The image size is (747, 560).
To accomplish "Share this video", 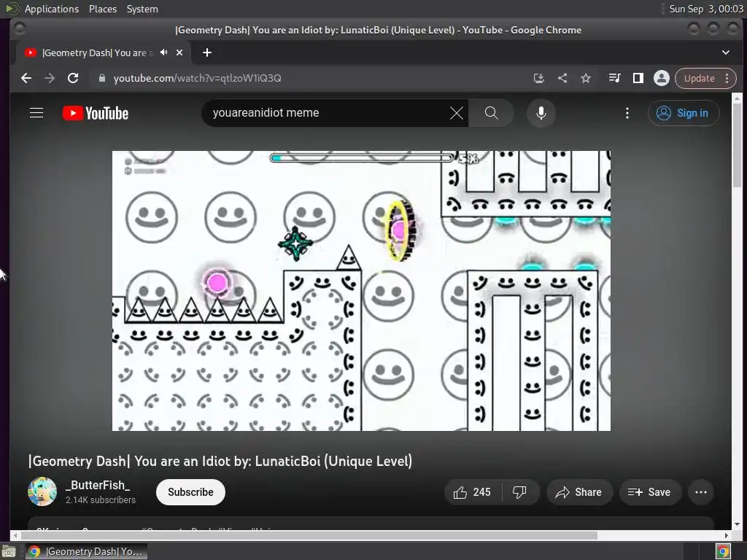I will click(578, 492).
